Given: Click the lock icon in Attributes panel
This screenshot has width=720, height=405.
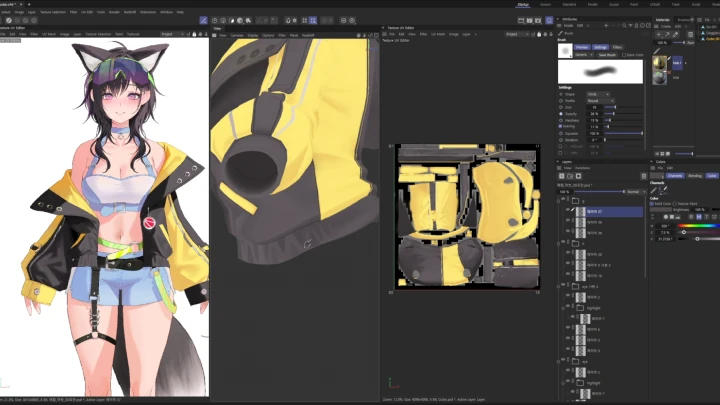Looking at the screenshot, I should pyautogui.click(x=636, y=26).
